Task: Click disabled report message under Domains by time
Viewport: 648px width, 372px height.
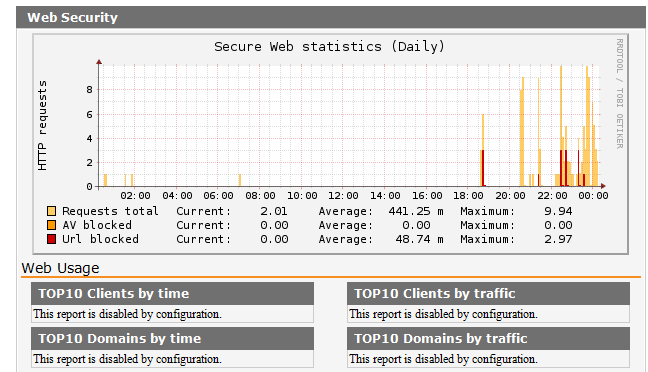Action: [127, 359]
